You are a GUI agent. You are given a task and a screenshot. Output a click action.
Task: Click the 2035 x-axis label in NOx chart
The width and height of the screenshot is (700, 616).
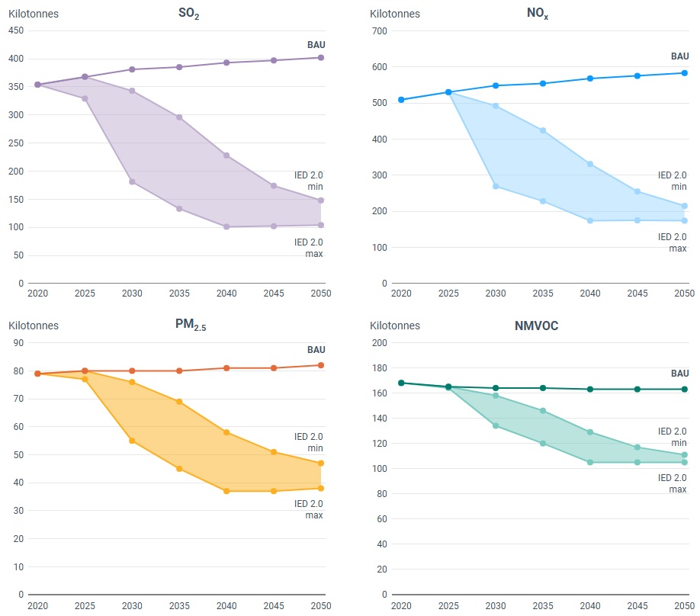[543, 293]
